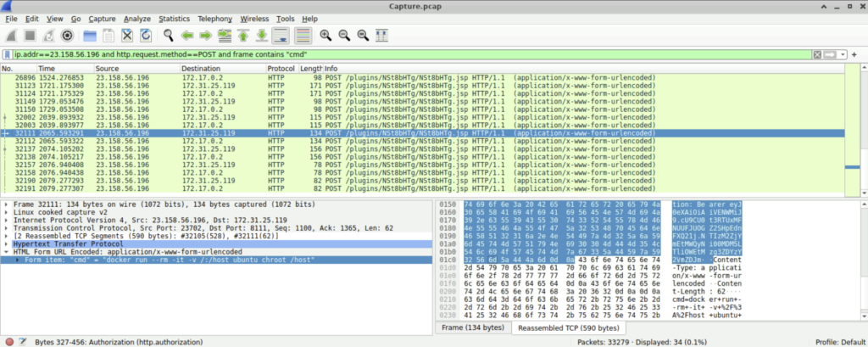This screenshot has width=868, height=347.
Task: Click the find packet magnifier icon
Action: (x=169, y=36)
